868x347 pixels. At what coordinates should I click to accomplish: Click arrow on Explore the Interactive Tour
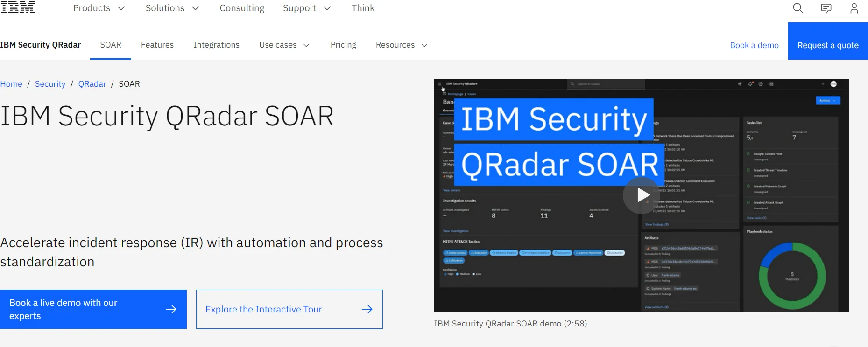367,309
